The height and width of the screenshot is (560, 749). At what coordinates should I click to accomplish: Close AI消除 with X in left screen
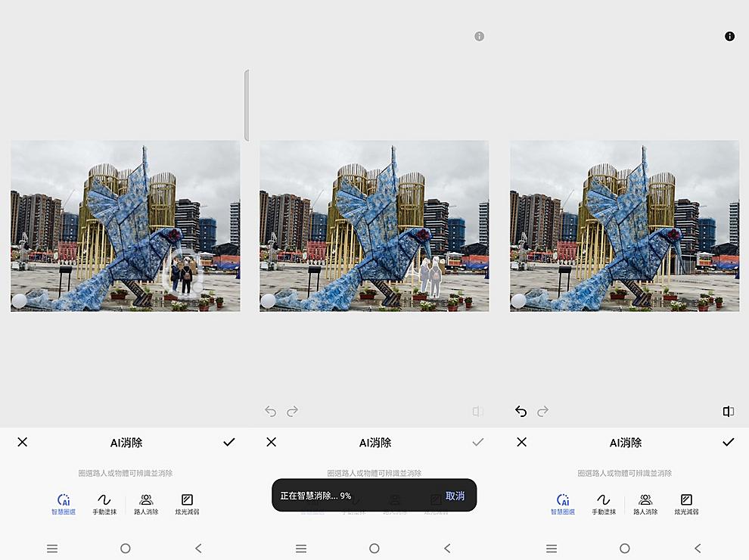(23, 442)
